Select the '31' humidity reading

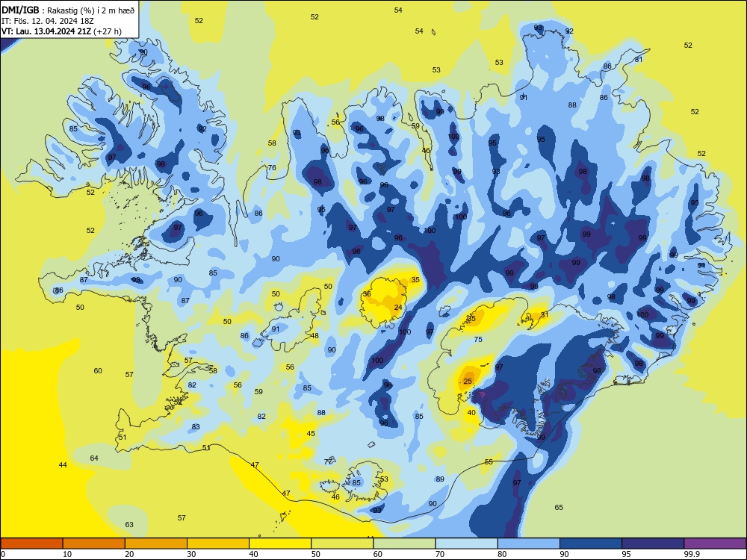[545, 314]
